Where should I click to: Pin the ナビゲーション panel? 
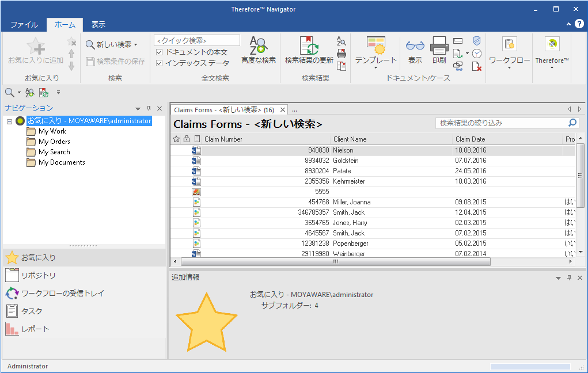pyautogui.click(x=149, y=108)
